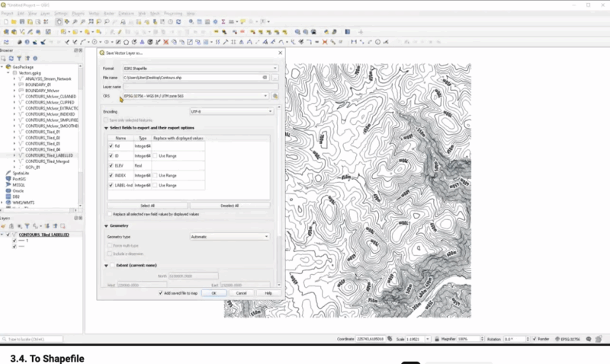Click the File name path input field
Viewport: 610px width, 364px height.
click(196, 78)
